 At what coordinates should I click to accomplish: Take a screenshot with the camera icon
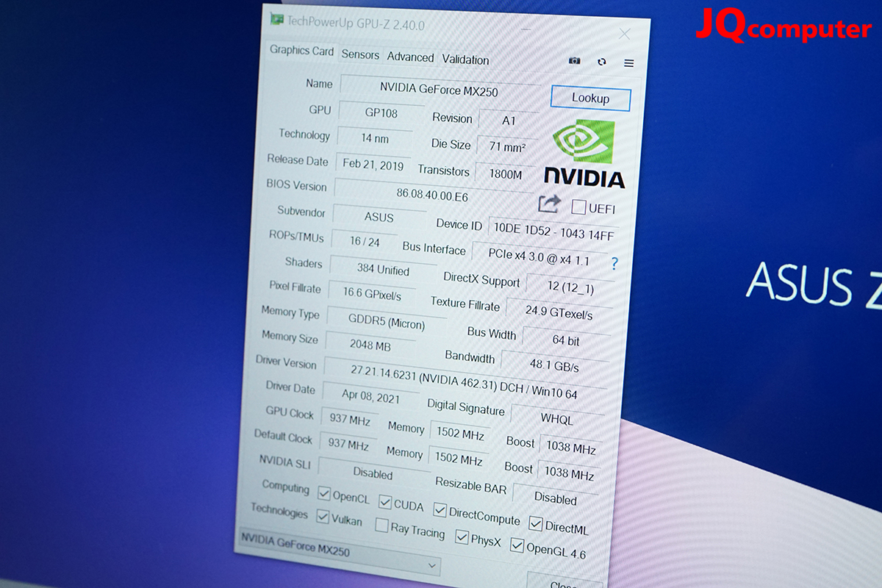coord(575,61)
